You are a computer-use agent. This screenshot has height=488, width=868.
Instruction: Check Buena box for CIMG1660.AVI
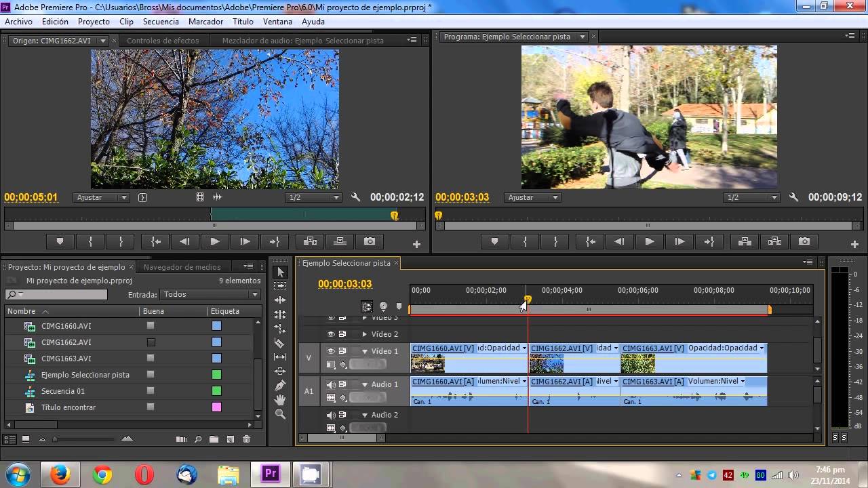pos(151,325)
